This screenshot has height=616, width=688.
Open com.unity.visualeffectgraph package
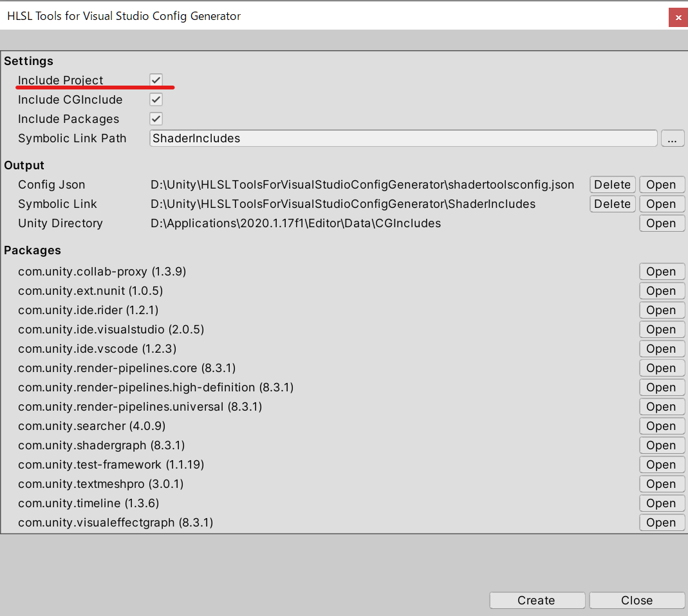[661, 523]
